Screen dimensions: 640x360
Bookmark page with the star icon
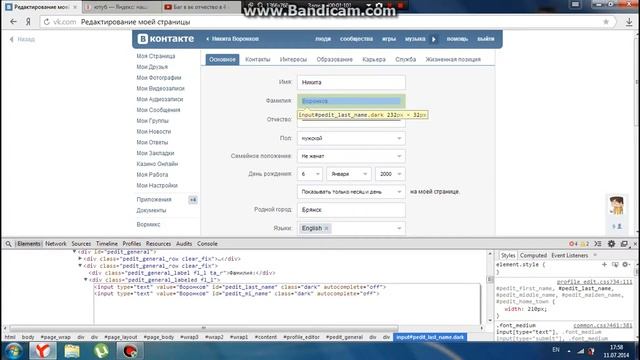click(606, 22)
